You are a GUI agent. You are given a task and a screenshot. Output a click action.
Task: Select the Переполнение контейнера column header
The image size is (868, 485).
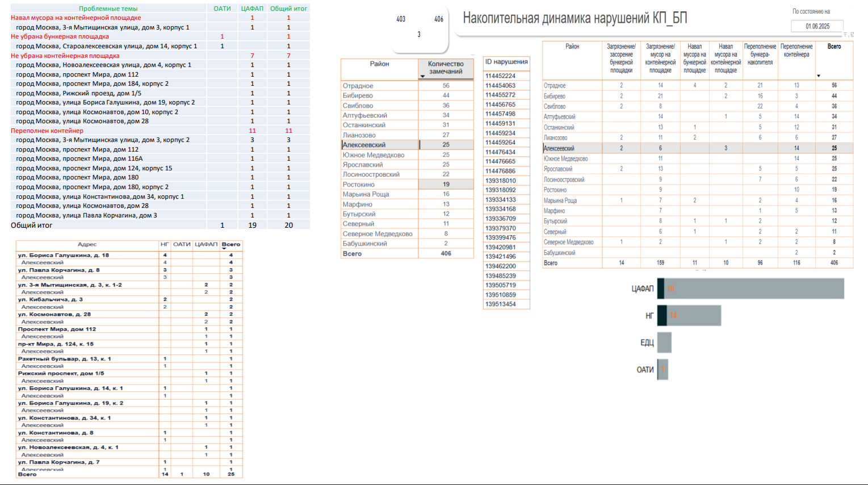point(796,51)
